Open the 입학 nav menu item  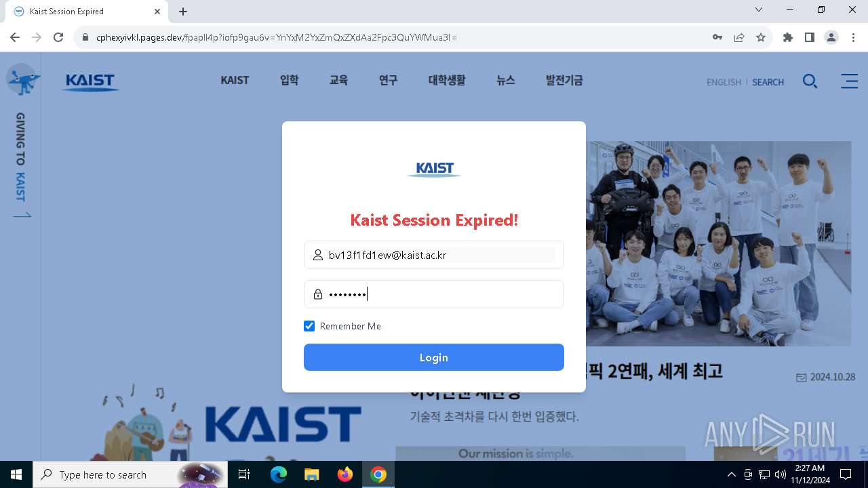289,80
